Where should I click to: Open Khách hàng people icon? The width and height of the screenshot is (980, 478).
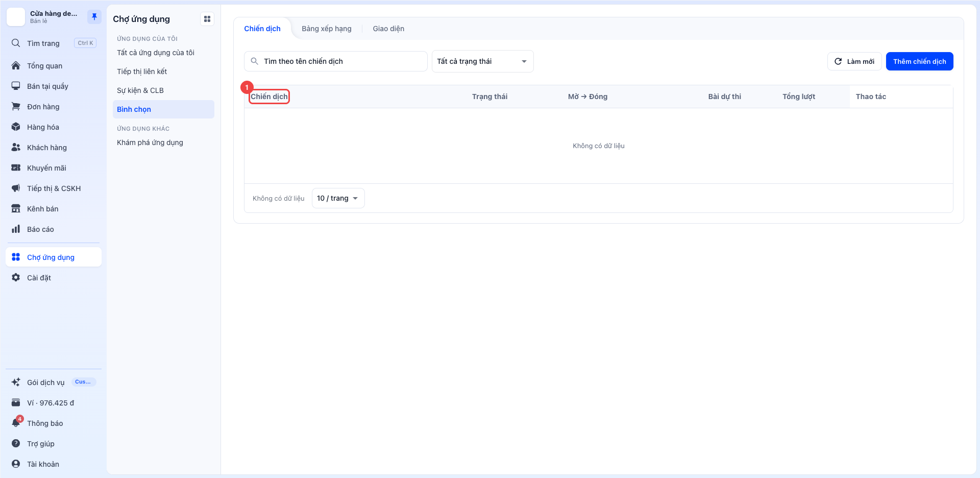pos(16,147)
